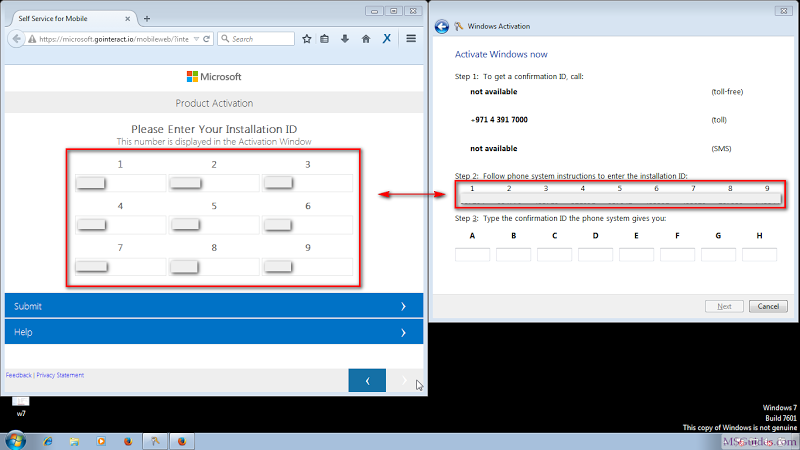Click confirmation ID field D
Viewport: 800px width, 450px height.
click(x=595, y=255)
